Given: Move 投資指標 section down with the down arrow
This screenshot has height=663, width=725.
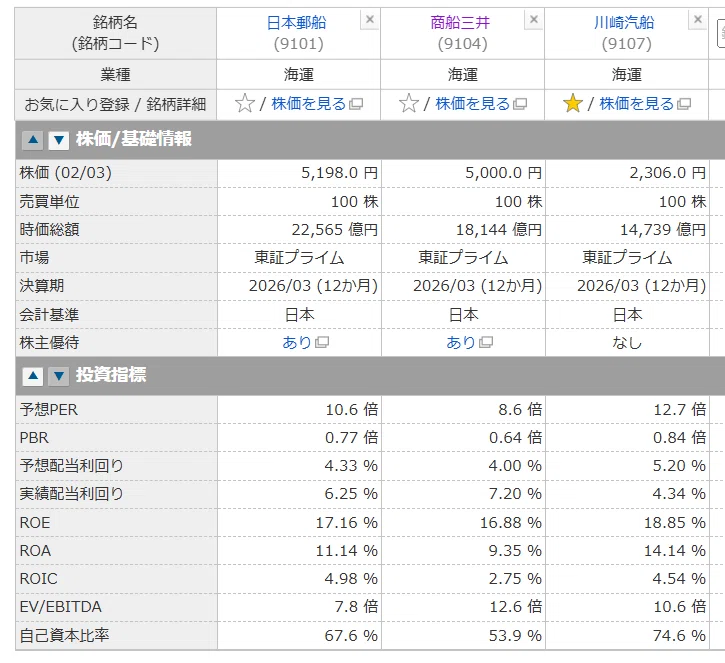Looking at the screenshot, I should pyautogui.click(x=59, y=376).
